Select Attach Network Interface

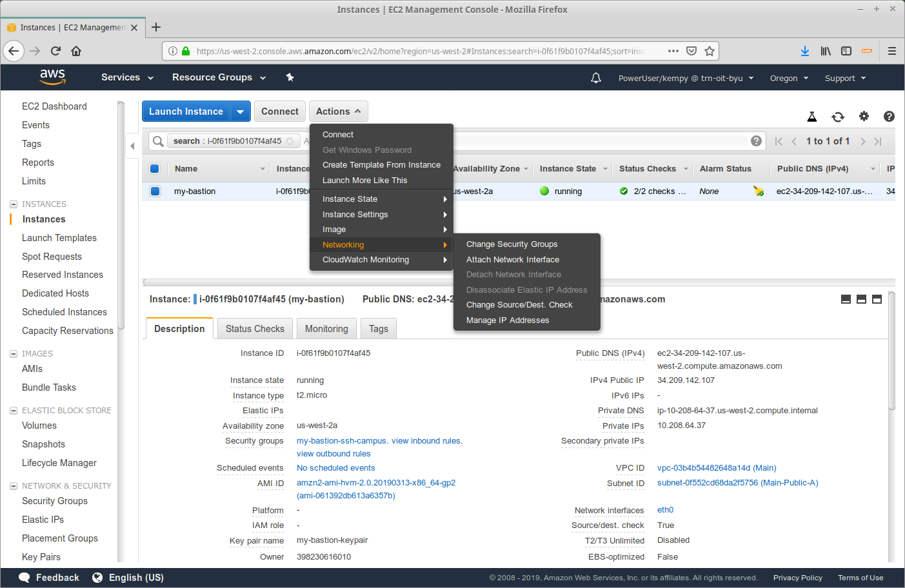click(513, 260)
